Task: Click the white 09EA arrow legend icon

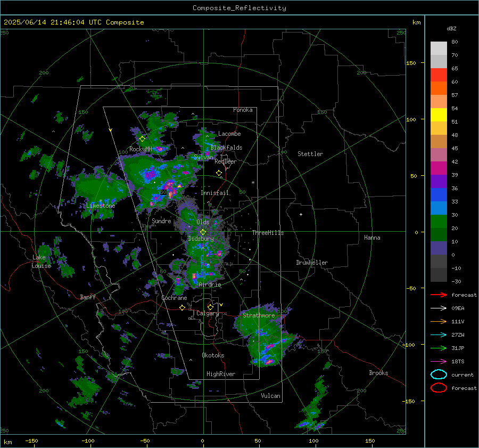Action: tap(439, 308)
